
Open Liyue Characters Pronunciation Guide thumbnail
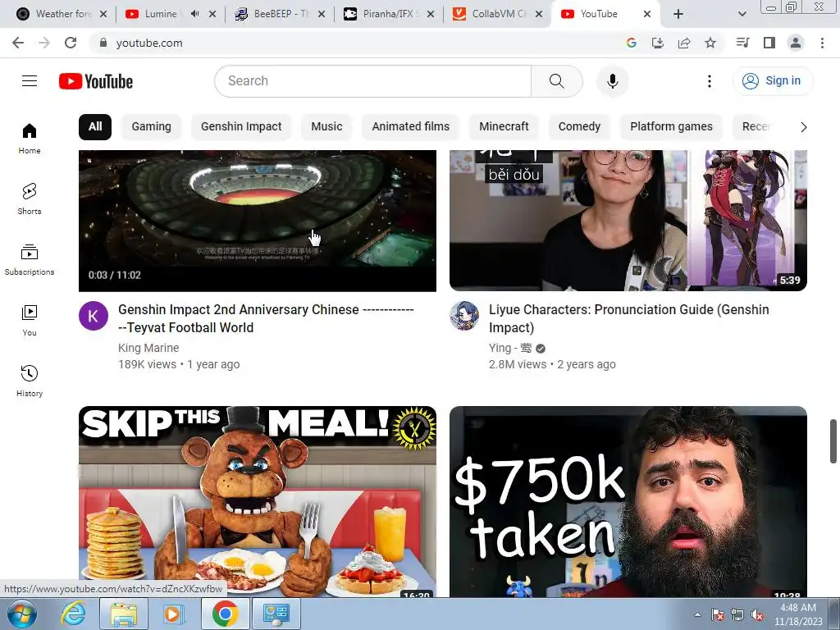(x=628, y=221)
